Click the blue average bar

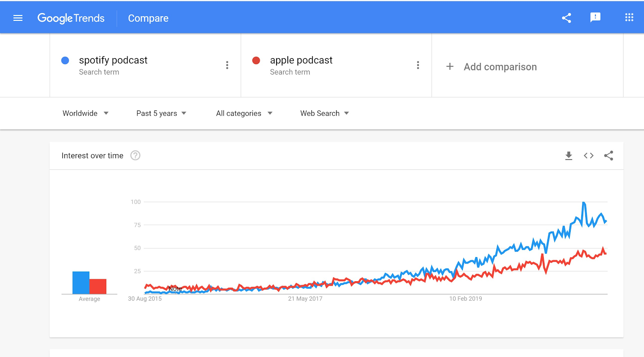click(x=80, y=283)
